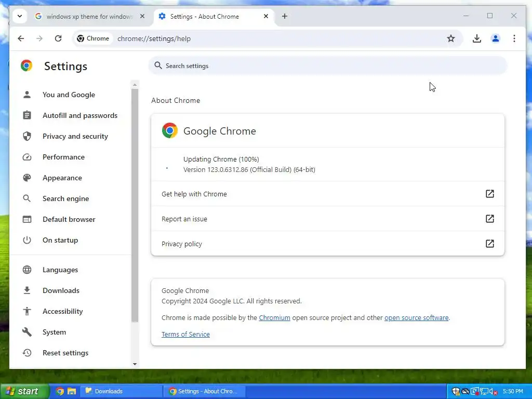Open Privacy policy row
The height and width of the screenshot is (399, 532).
coord(328,244)
